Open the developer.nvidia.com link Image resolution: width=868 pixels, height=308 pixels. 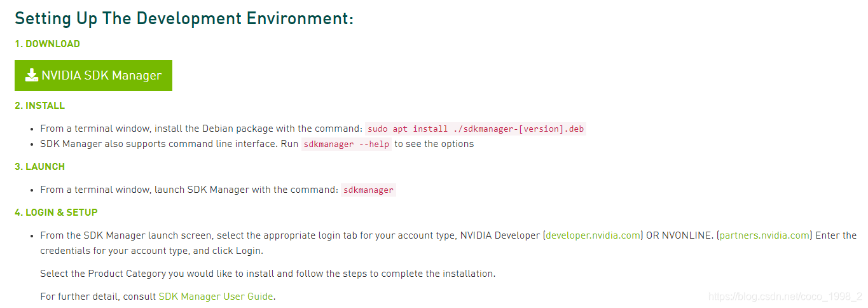coord(593,235)
